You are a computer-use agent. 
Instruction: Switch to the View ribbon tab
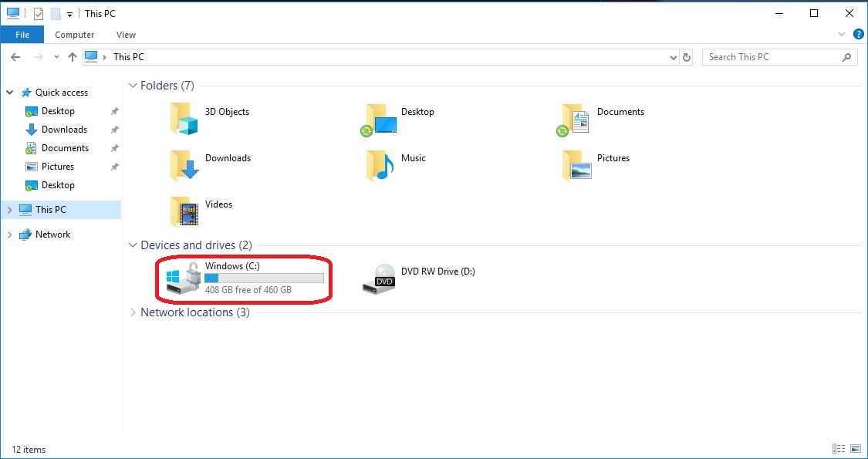click(126, 34)
